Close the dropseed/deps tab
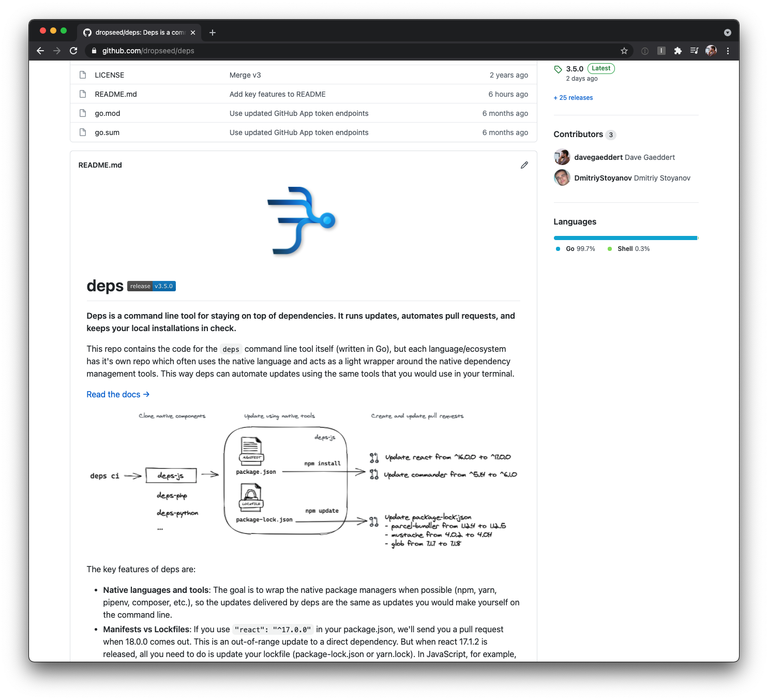This screenshot has height=700, width=768. pos(193,33)
